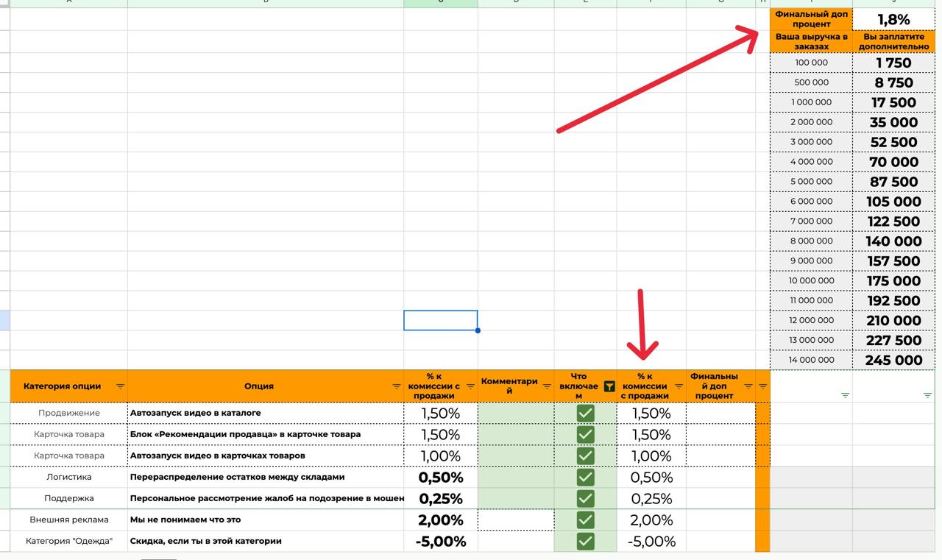Uncheck the box in the Внешняя реклама row
Image resolution: width=942 pixels, height=560 pixels.
pyautogui.click(x=585, y=520)
